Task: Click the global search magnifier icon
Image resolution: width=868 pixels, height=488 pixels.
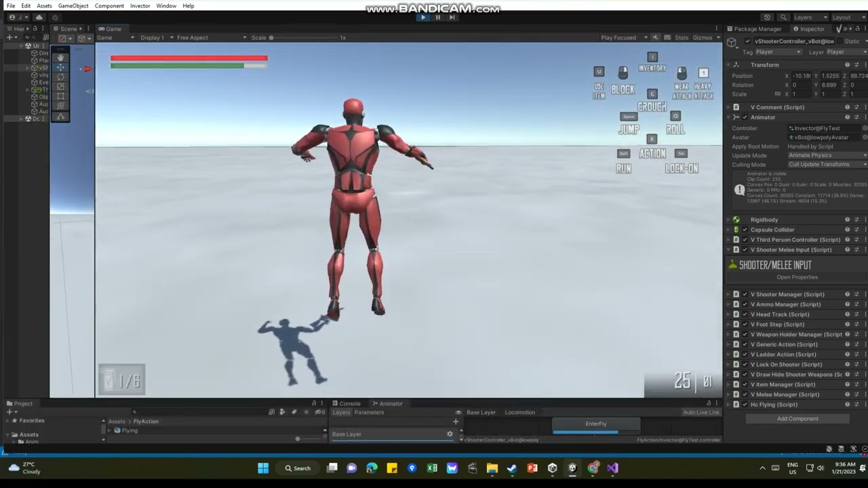Action: (783, 18)
